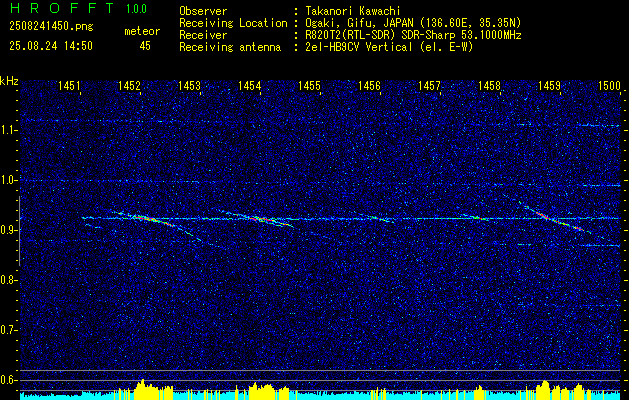
Task: Click frequency label 0.8
Action: [8, 280]
